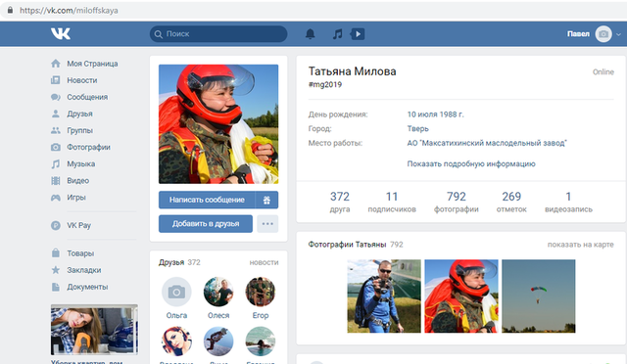Screen dimensions: 627x364
Task: Click the note icon beside Музыка
Action: coord(56,164)
